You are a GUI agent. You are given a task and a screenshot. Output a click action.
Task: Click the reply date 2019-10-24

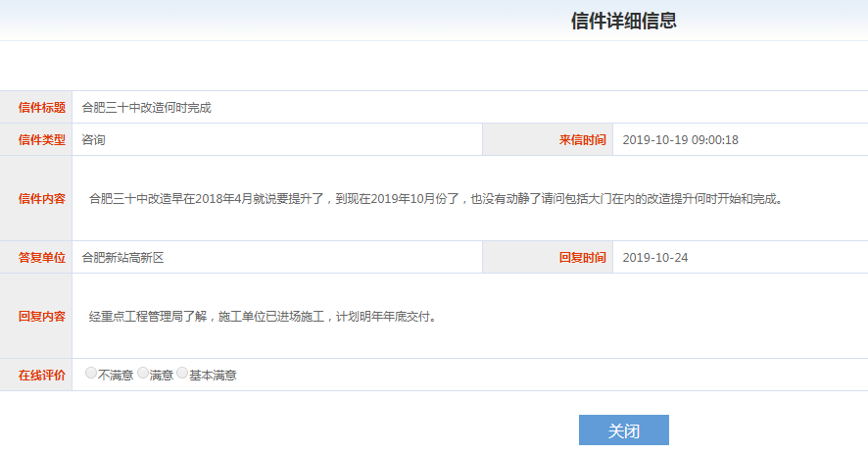click(655, 258)
